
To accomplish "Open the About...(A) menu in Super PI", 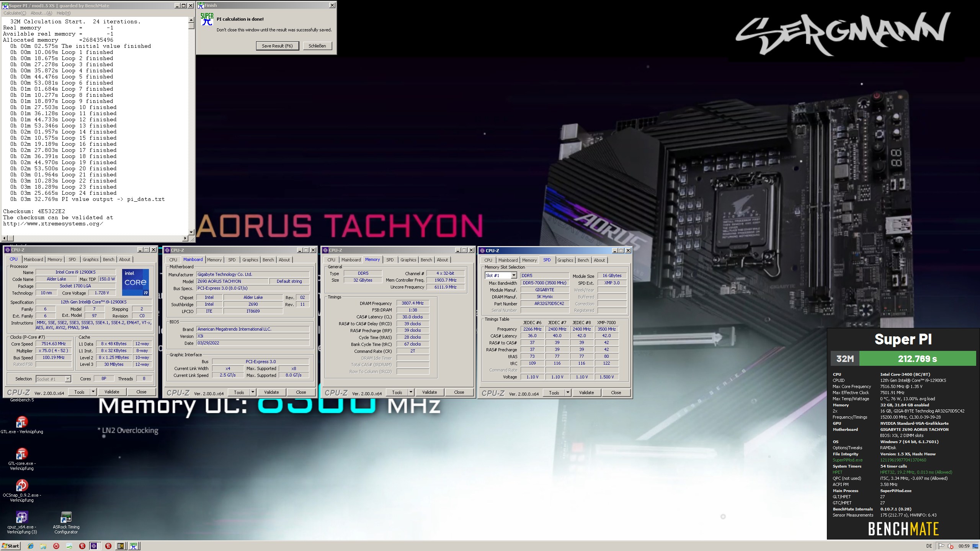I will [41, 13].
